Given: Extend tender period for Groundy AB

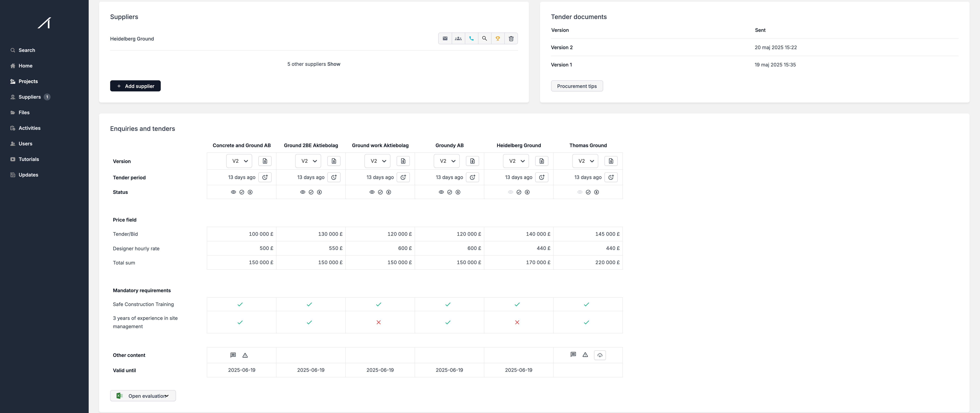Looking at the screenshot, I should click(x=472, y=177).
